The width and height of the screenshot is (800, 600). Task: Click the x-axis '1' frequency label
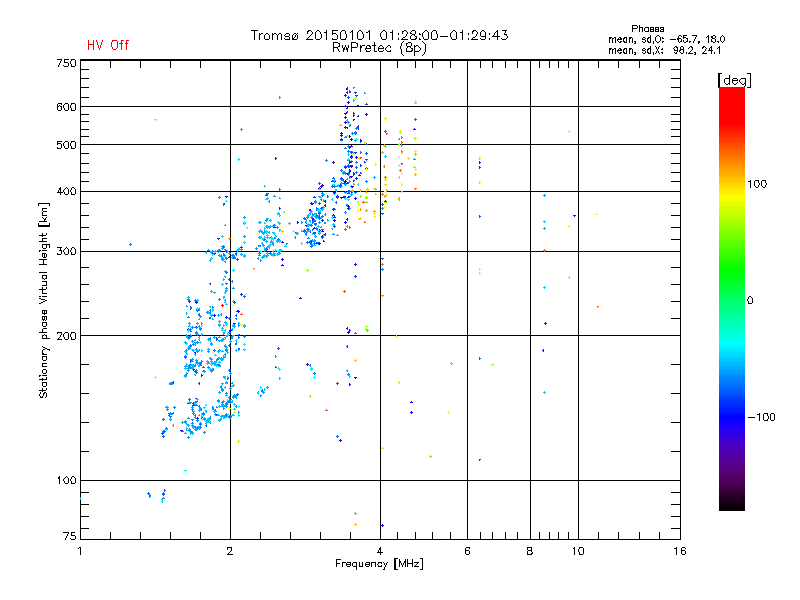80,551
